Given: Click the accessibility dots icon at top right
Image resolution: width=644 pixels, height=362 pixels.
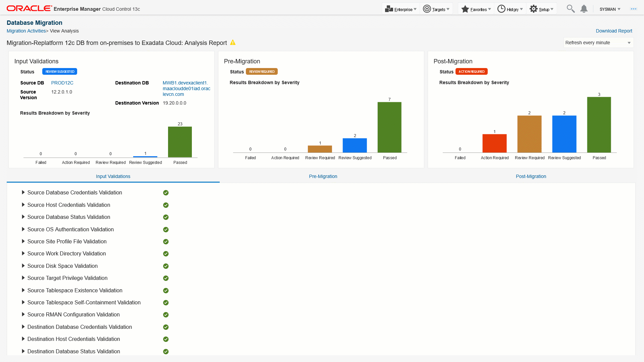Looking at the screenshot, I should (x=633, y=9).
